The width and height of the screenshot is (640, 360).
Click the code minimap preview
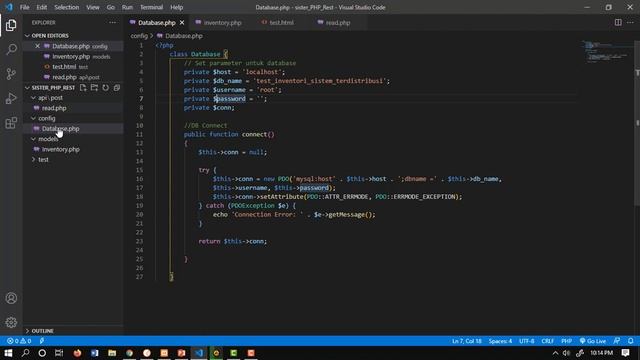coord(607,51)
